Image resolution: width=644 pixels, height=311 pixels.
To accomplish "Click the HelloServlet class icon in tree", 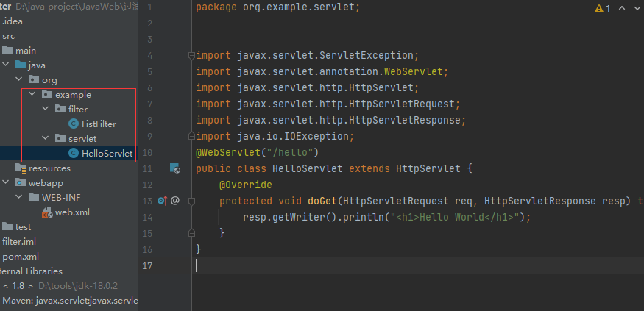I will pyautogui.click(x=73, y=153).
